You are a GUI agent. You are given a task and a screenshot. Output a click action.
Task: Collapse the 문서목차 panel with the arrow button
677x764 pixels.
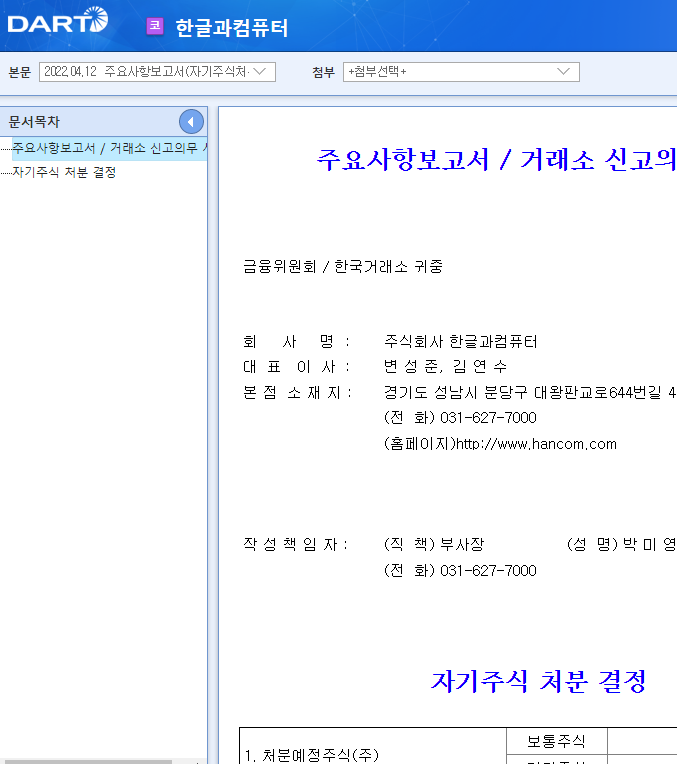point(191,122)
